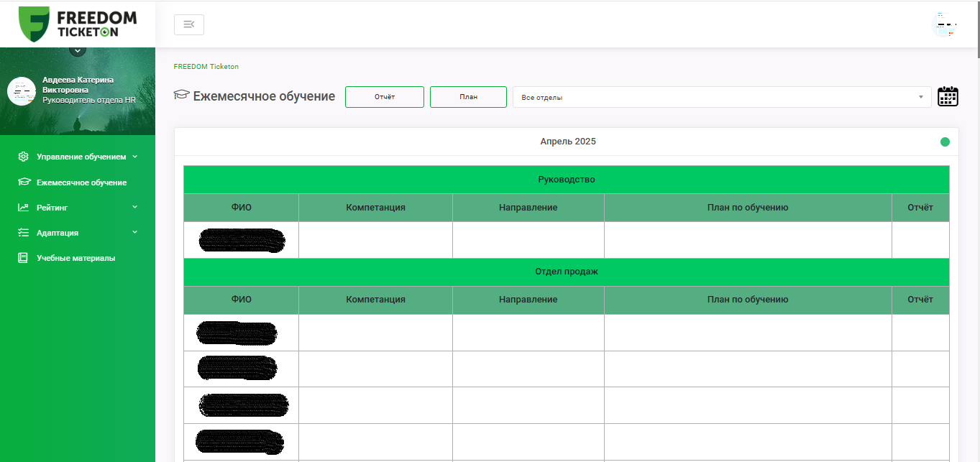Click the book icon beside Учебные материалы
The image size is (980, 462).
[23, 258]
